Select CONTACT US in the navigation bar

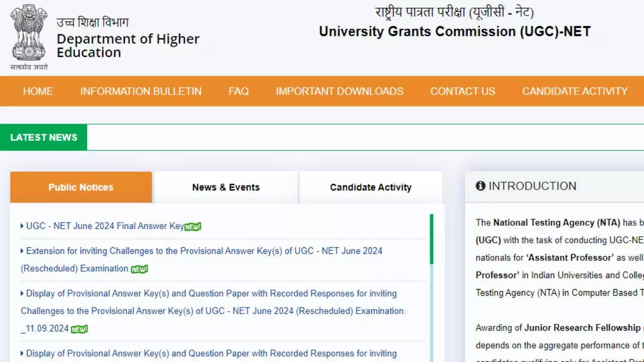click(x=462, y=91)
